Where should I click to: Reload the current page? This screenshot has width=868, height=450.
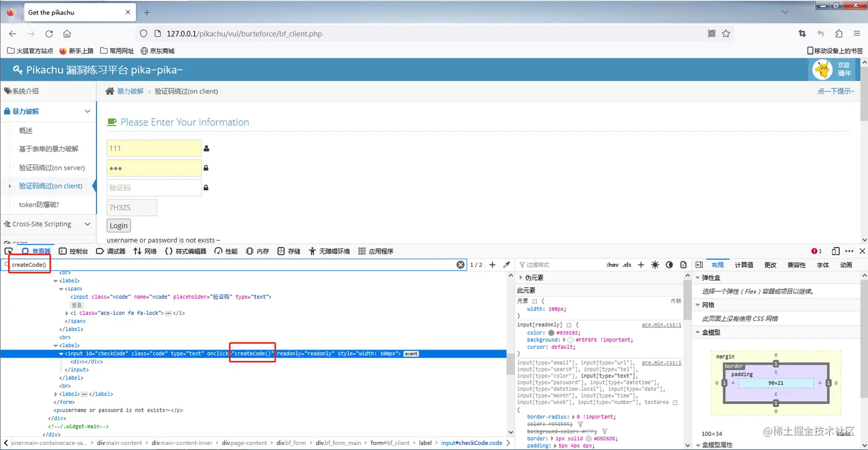pos(49,33)
